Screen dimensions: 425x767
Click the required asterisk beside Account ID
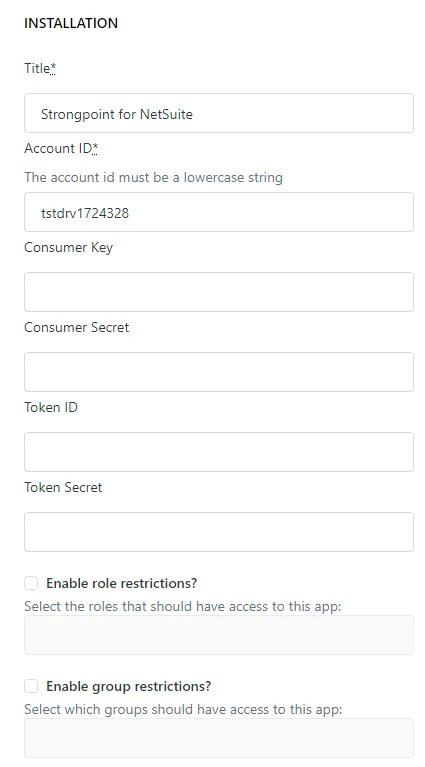[x=95, y=148]
